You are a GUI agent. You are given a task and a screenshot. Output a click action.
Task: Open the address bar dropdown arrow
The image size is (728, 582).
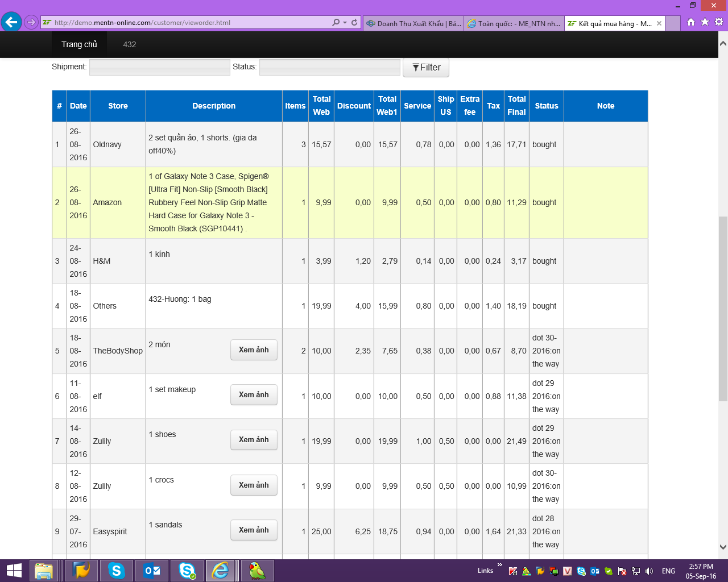click(345, 23)
